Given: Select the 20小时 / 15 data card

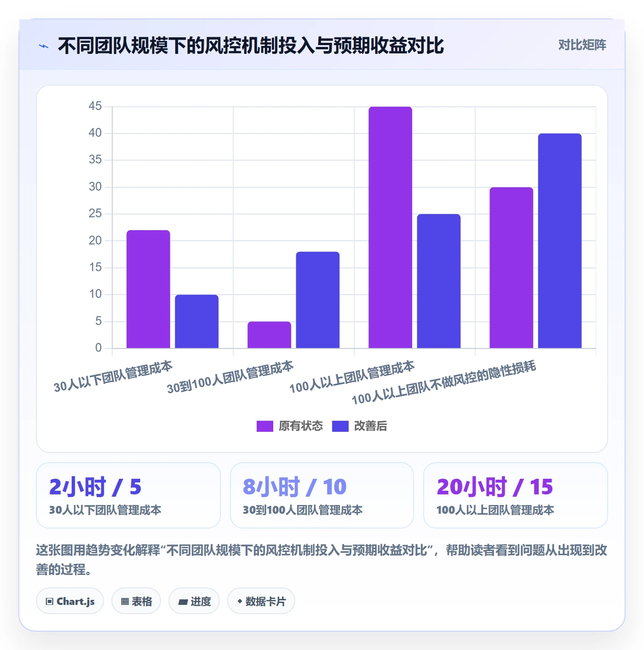Looking at the screenshot, I should [x=516, y=495].
